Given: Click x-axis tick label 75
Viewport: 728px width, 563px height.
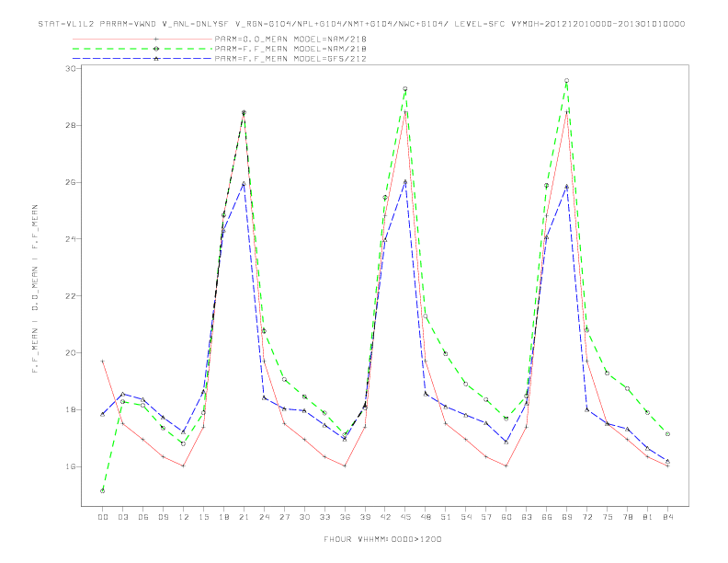Looking at the screenshot, I should coord(608,517).
